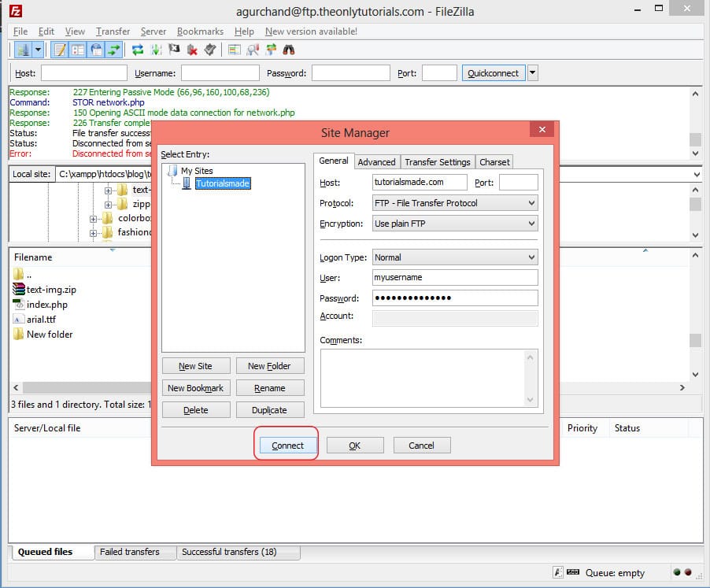Viewport: 710px width, 588px height.
Task: Toggle the message log display
Action: 60,50
